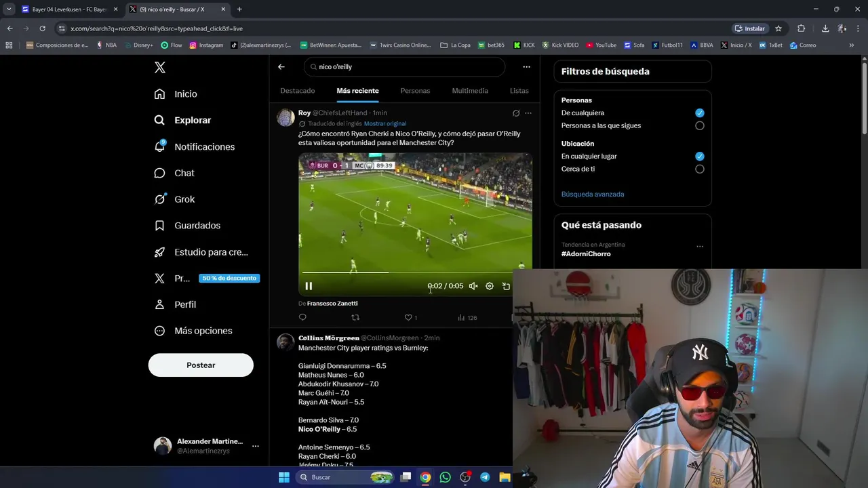The width and height of the screenshot is (868, 488).
Task: Switch to Más reciente tab
Action: pos(357,91)
